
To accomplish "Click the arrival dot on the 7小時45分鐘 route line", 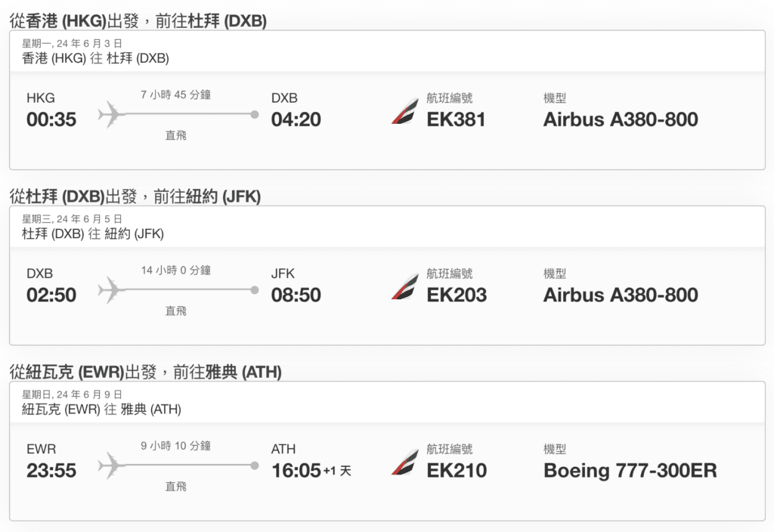I will pyautogui.click(x=255, y=115).
